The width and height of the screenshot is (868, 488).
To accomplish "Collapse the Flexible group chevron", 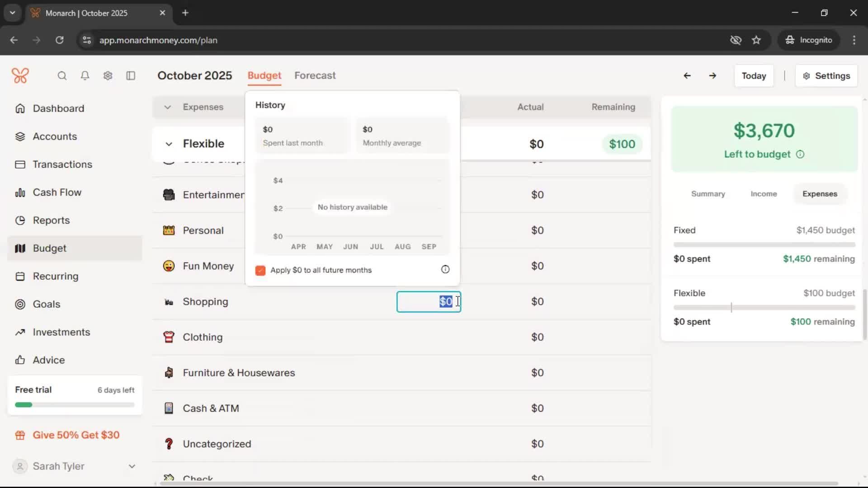I will click(169, 144).
